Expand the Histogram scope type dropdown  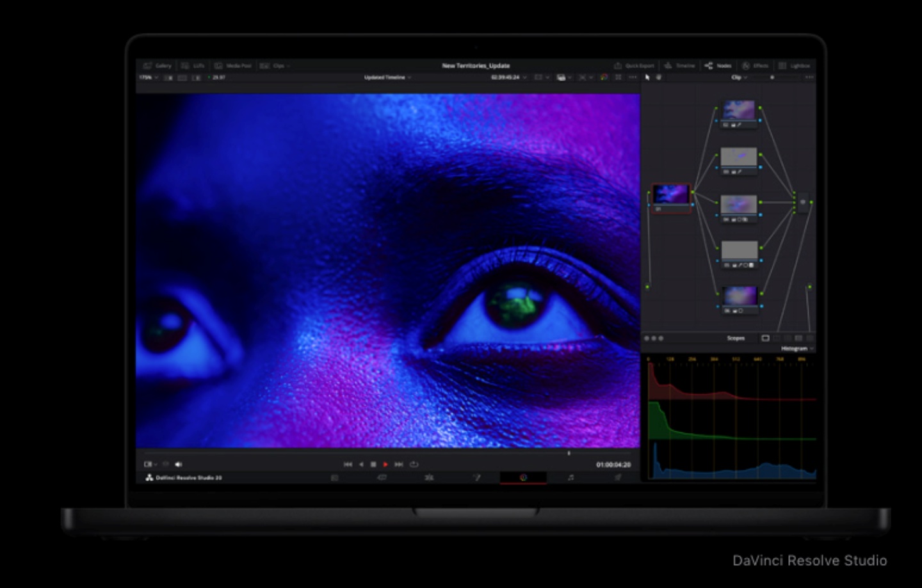pyautogui.click(x=797, y=349)
